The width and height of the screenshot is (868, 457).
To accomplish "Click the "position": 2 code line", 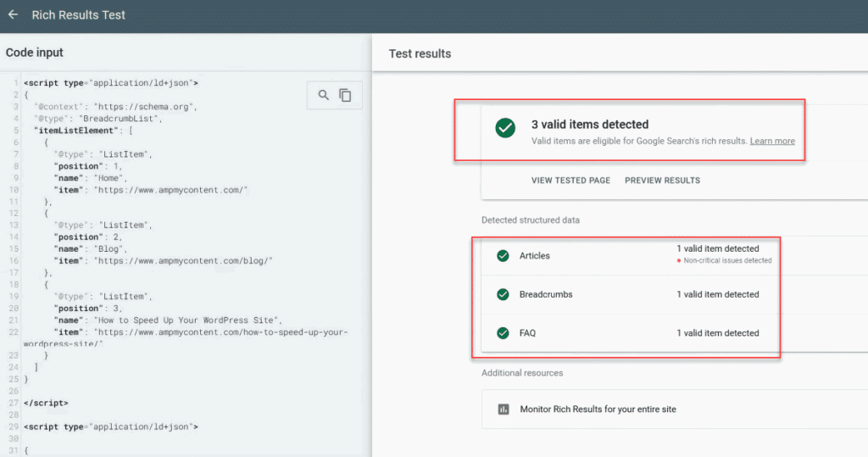I will 88,237.
